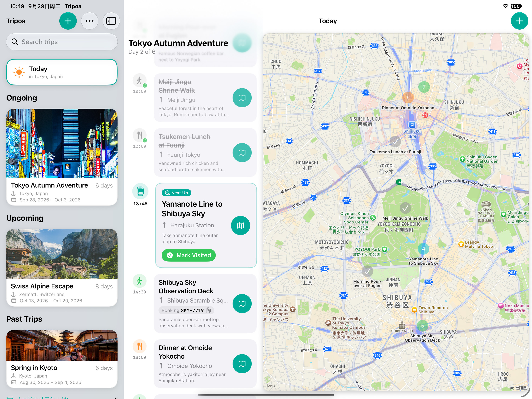Toggle the sidebar panel visibility
Viewport: 532px width, 399px height.
111,21
